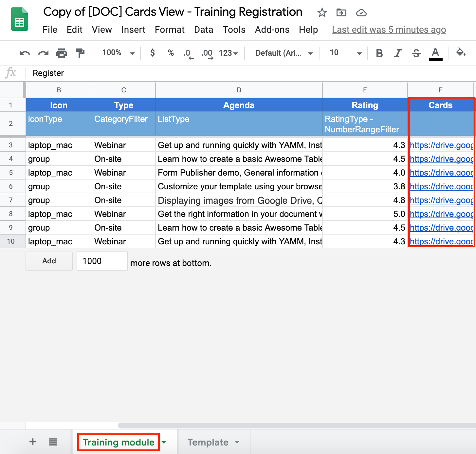Select column D header

(239, 90)
